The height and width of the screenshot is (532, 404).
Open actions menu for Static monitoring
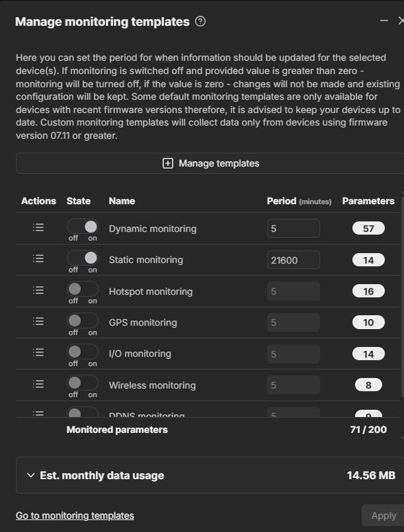tap(38, 258)
